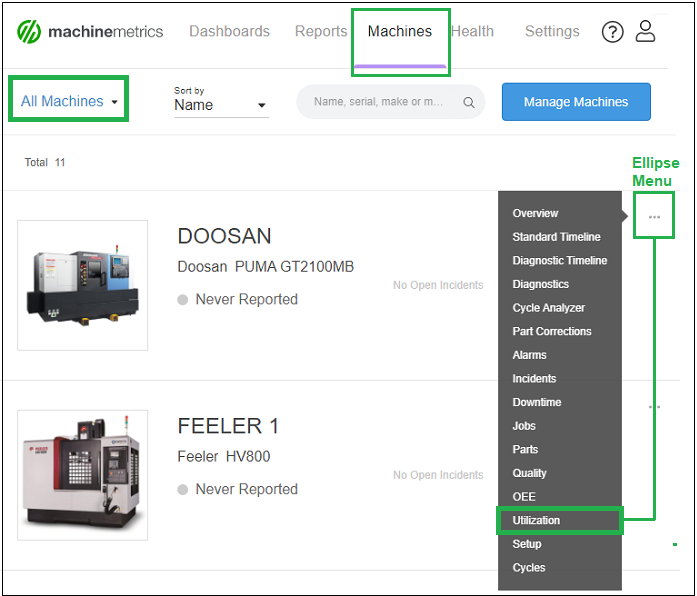Click the FEELER 1 machine thumbnail
Screen dimensions: 697x596
point(82,475)
